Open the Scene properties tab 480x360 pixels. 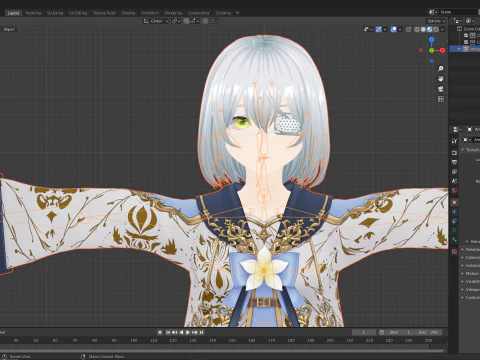point(454,181)
